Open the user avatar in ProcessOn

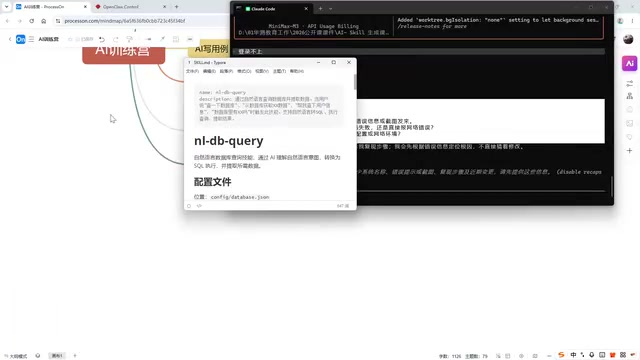(x=628, y=39)
